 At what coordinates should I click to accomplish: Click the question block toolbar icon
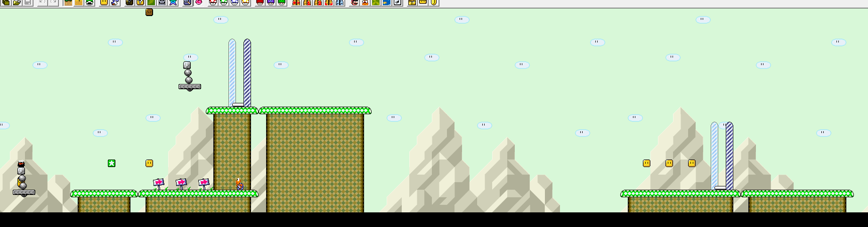click(140, 2)
